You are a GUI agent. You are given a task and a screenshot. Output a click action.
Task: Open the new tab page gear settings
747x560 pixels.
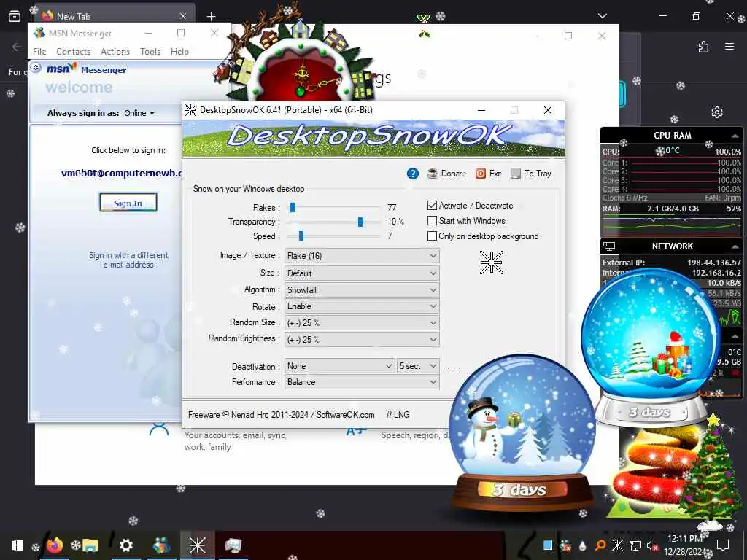click(717, 112)
